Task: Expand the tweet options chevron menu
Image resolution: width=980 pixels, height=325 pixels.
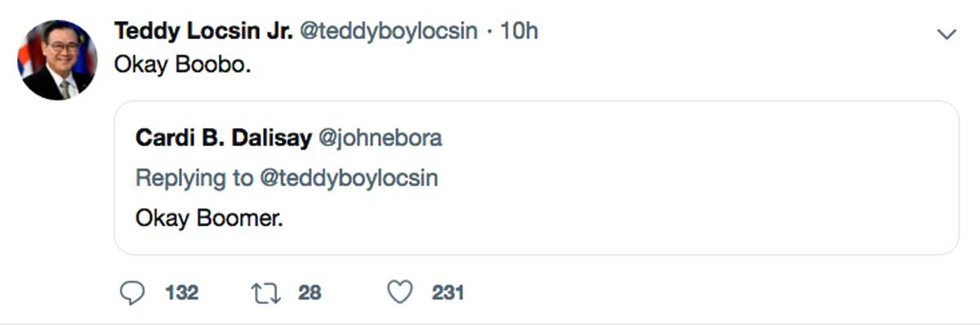Action: coord(947,33)
